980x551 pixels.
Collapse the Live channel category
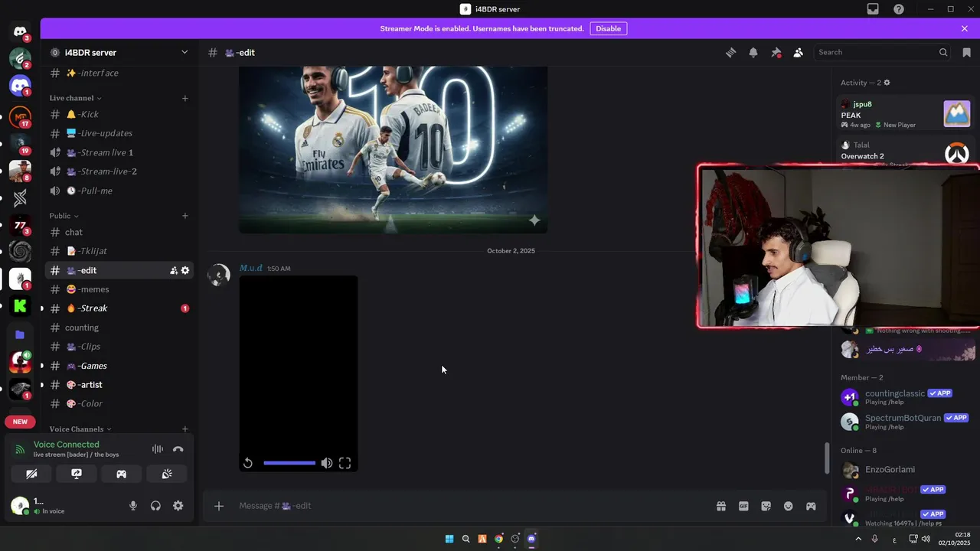(x=75, y=98)
